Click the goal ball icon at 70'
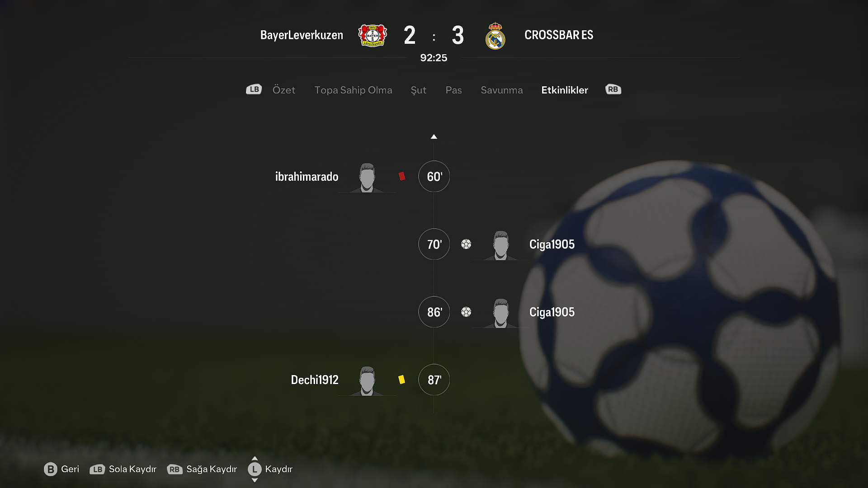The height and width of the screenshot is (488, 868). click(466, 244)
